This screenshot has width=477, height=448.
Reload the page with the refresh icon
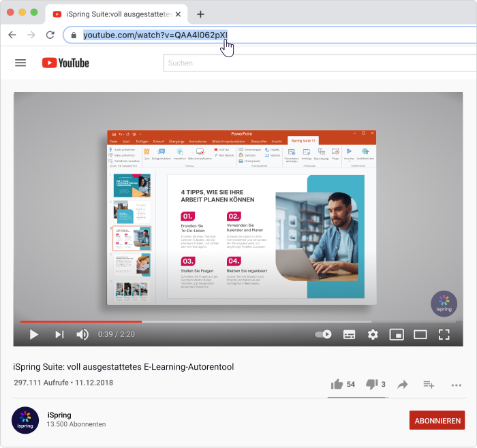coord(50,35)
